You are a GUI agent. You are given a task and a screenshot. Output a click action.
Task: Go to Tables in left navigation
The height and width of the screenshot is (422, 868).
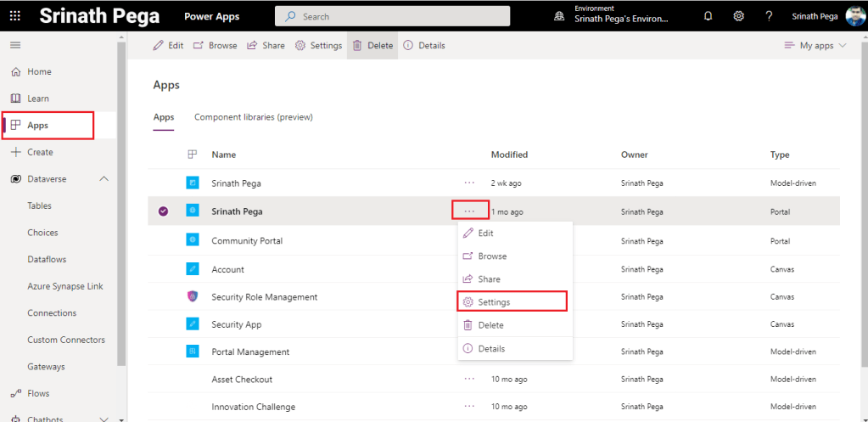39,205
